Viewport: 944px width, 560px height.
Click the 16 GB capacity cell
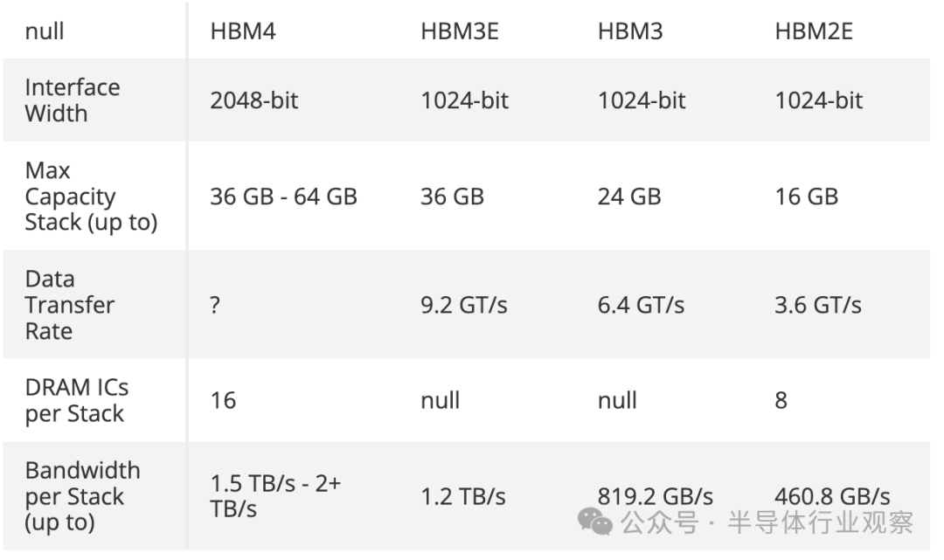click(x=806, y=197)
